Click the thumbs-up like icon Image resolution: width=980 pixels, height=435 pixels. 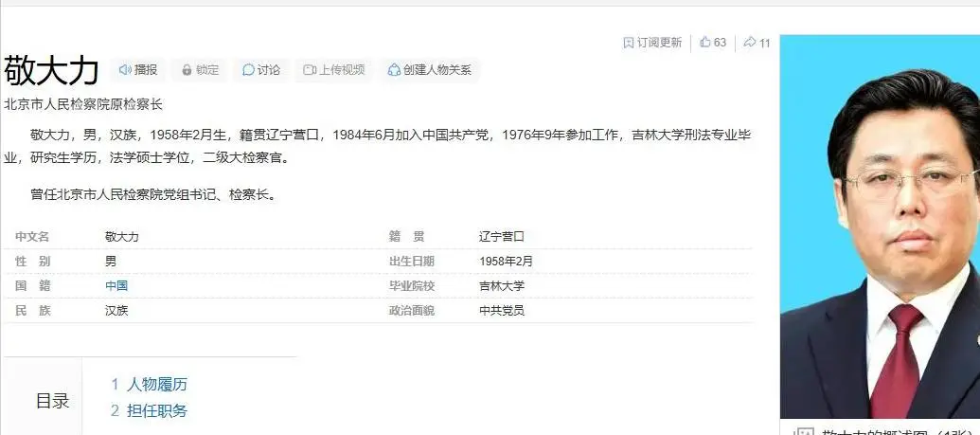pyautogui.click(x=705, y=42)
